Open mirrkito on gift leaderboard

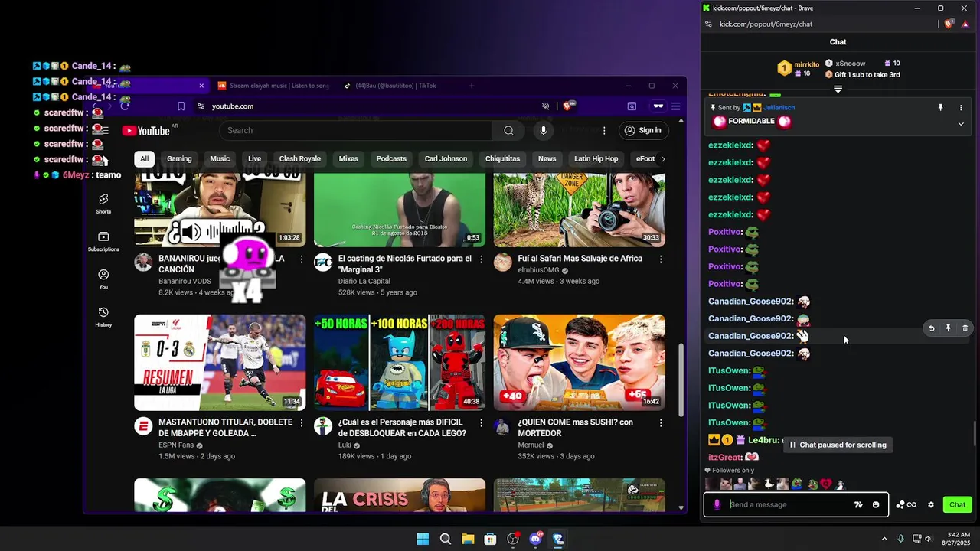(x=806, y=64)
